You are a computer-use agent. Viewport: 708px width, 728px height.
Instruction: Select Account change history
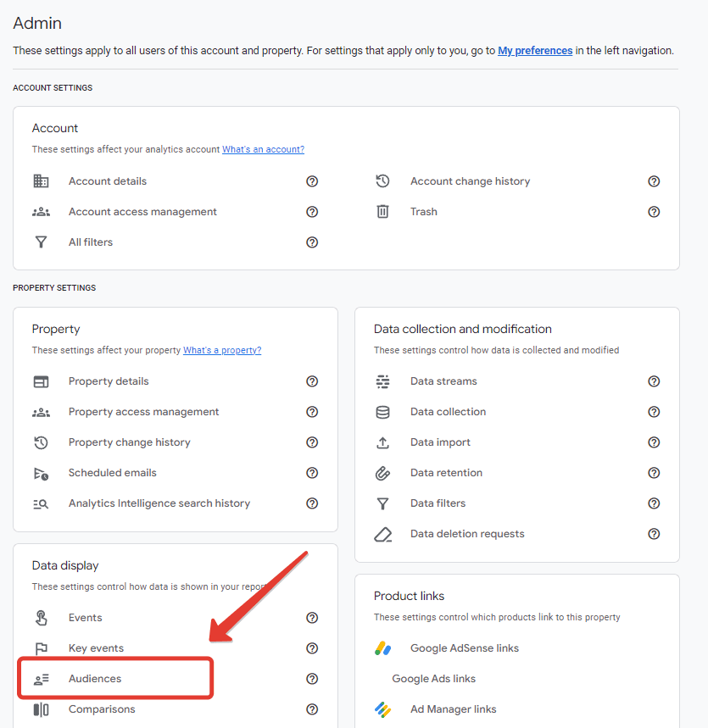click(x=470, y=181)
